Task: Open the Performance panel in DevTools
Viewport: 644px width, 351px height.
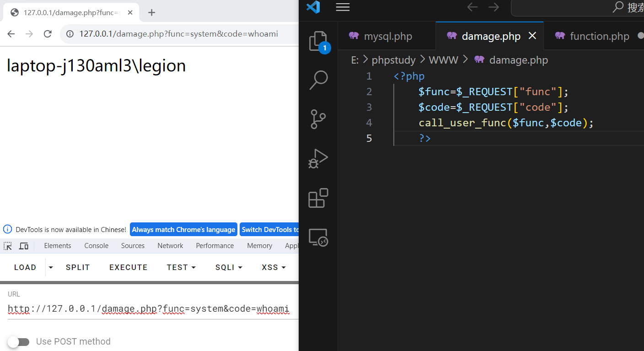Action: [x=215, y=246]
